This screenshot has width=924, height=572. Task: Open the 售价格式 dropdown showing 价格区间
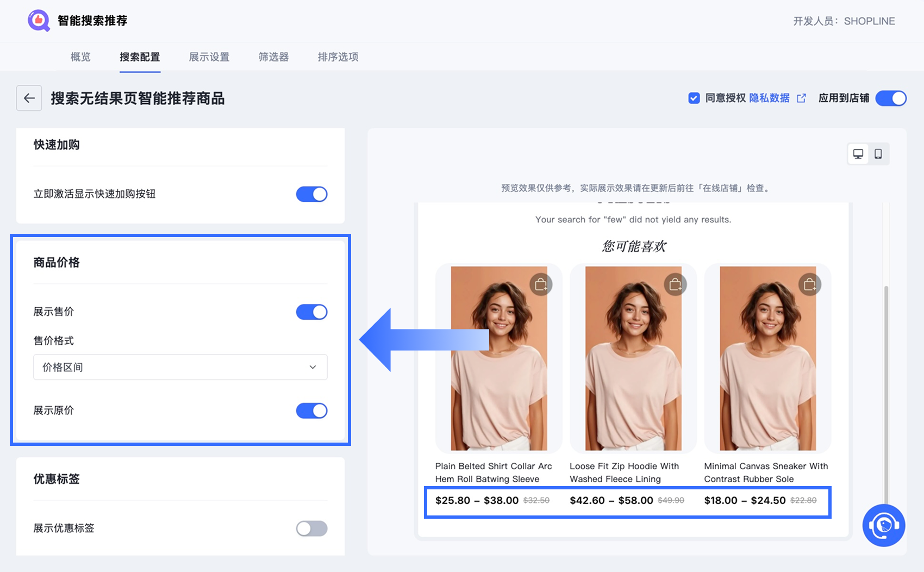coord(180,367)
